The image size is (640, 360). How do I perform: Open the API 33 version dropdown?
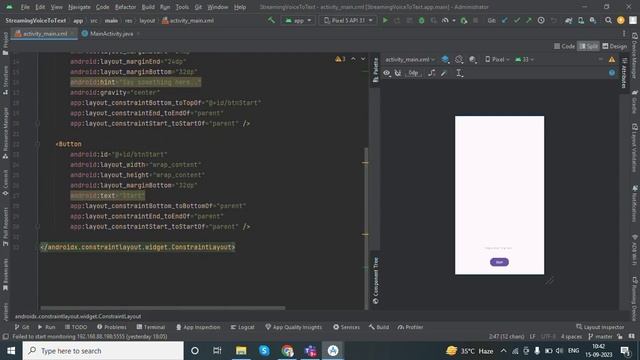tap(524, 60)
